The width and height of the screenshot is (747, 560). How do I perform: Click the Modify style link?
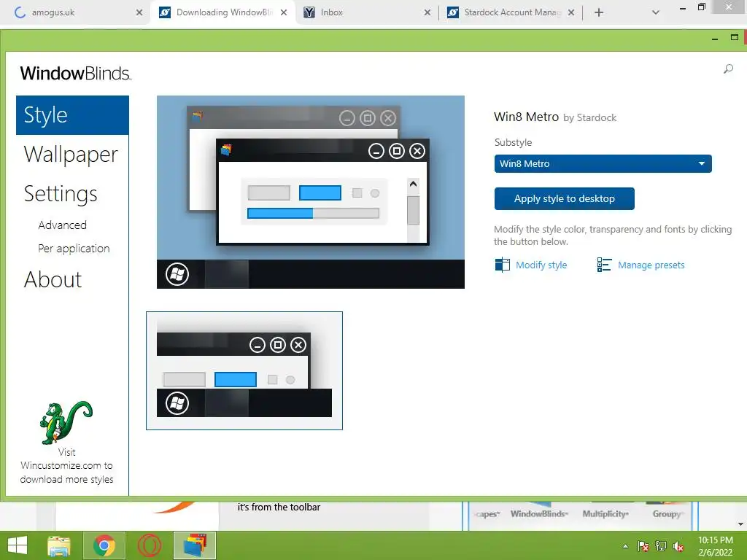(541, 265)
